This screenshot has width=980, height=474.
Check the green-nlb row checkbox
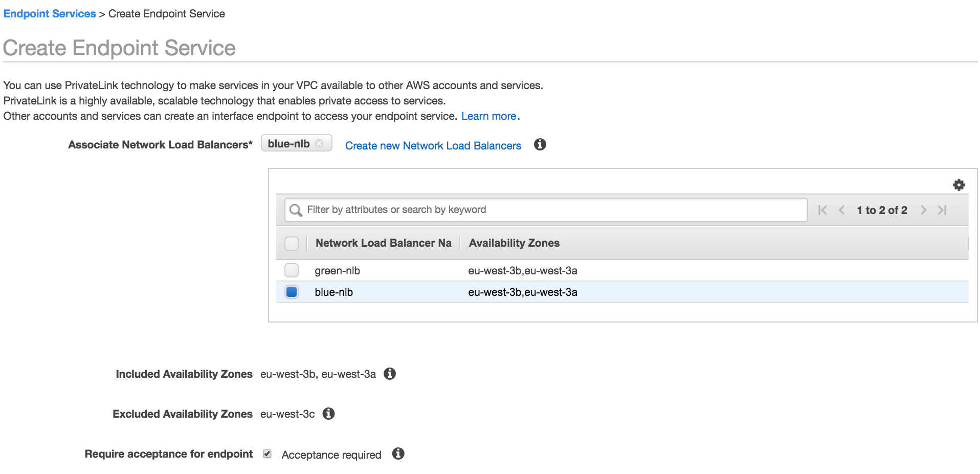point(292,270)
